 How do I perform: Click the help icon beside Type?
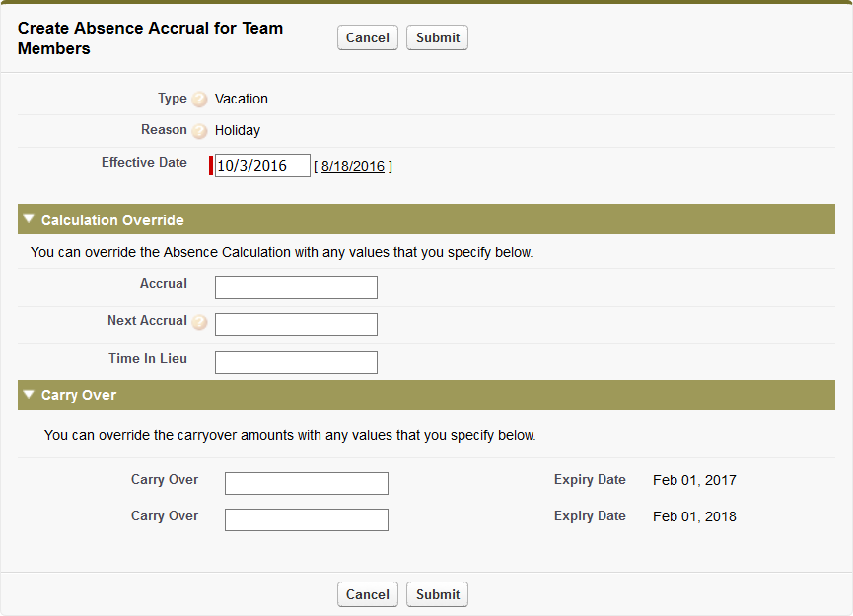200,100
